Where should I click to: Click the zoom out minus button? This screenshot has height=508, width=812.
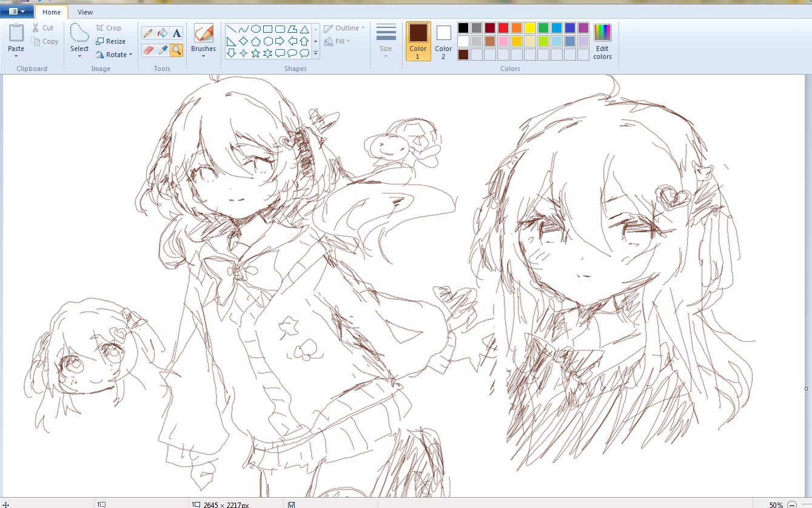click(x=792, y=505)
